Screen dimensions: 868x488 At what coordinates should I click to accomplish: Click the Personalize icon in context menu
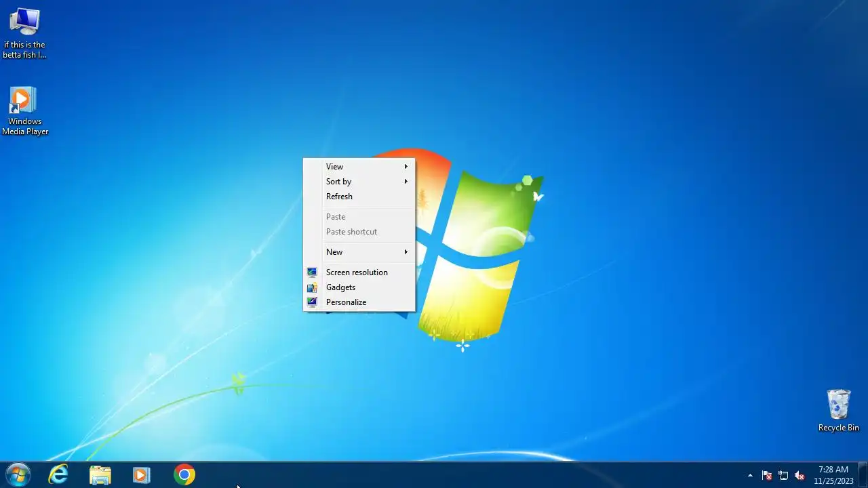pos(312,302)
